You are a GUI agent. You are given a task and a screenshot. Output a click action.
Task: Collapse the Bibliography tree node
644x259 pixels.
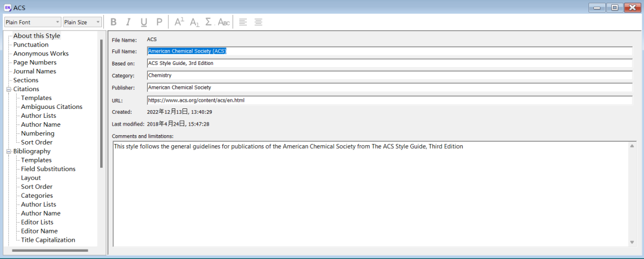[x=8, y=151]
